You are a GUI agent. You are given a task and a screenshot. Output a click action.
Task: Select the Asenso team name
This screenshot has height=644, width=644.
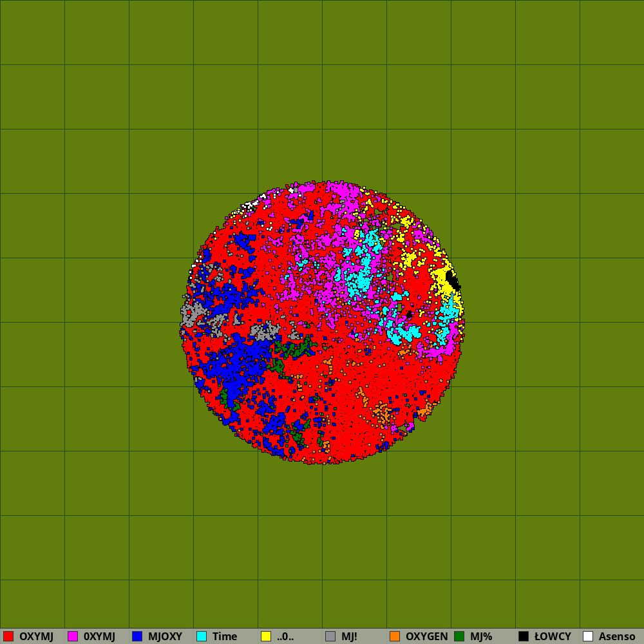coord(617,636)
